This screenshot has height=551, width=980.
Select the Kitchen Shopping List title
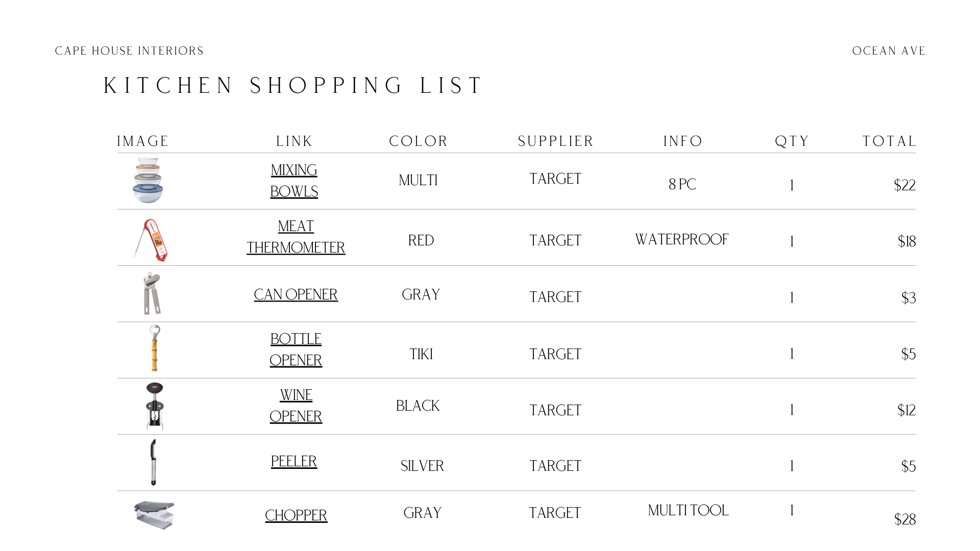(293, 85)
